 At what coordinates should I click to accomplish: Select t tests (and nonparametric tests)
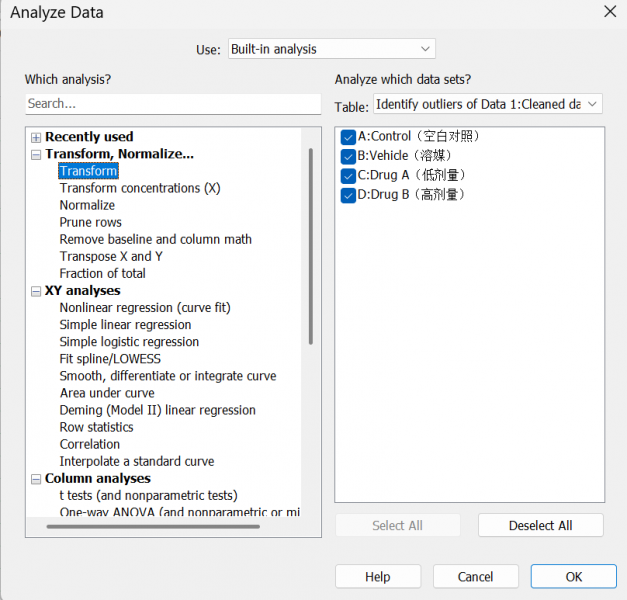click(148, 496)
